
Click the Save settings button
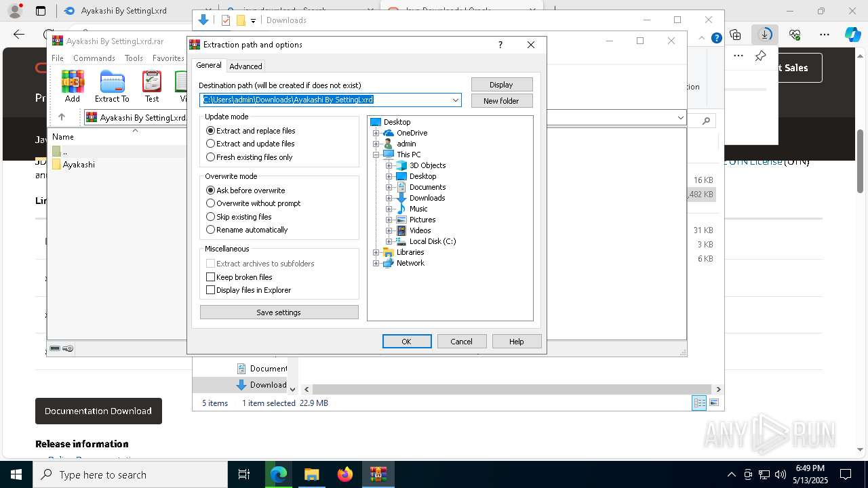pos(279,312)
